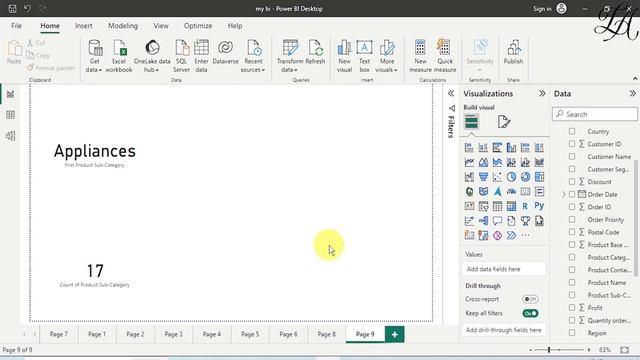The height and width of the screenshot is (360, 640).
Task: Expand the Filters pane
Action: pyautogui.click(x=451, y=93)
